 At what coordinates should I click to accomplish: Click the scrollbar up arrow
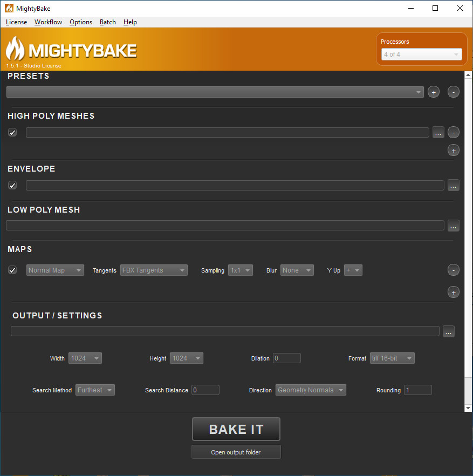pyautogui.click(x=468, y=74)
